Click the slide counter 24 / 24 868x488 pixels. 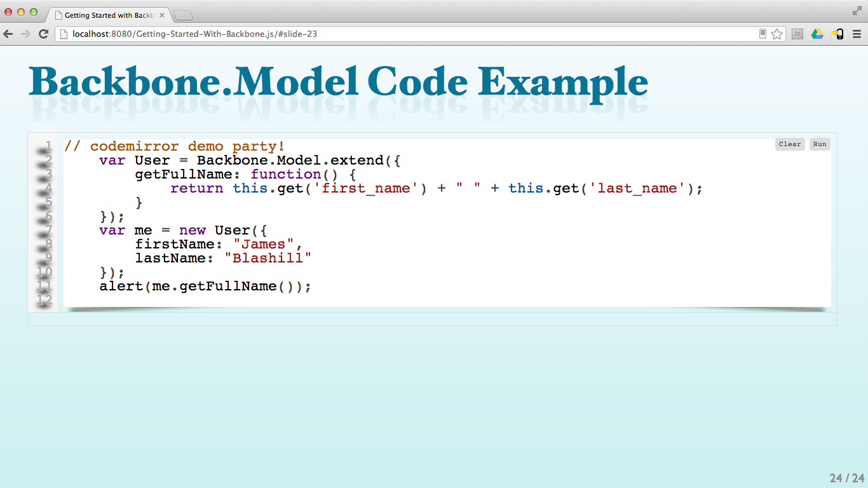(847, 478)
